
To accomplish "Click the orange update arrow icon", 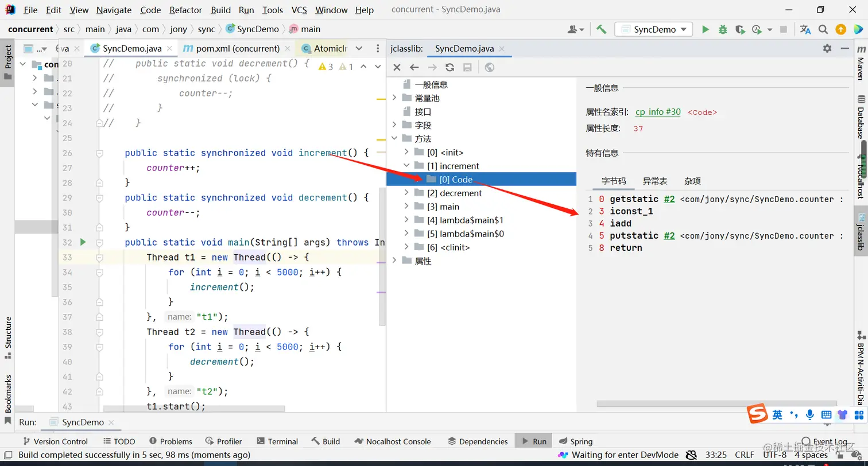I will coord(840,29).
